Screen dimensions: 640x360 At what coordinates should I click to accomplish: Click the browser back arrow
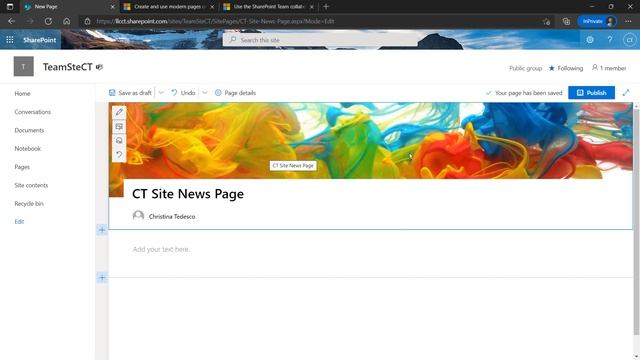click(x=11, y=21)
